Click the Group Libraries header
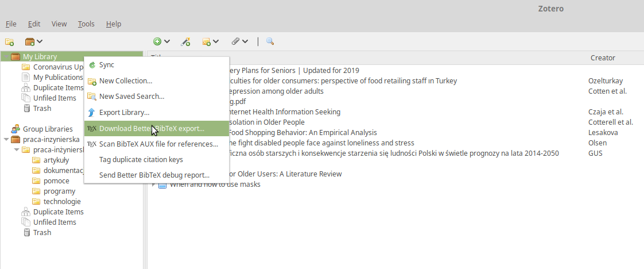This screenshot has width=644, height=269. click(x=42, y=129)
